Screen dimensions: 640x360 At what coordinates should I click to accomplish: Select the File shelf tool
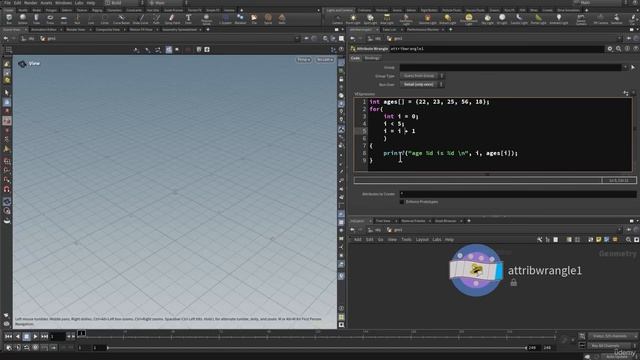coord(254,19)
